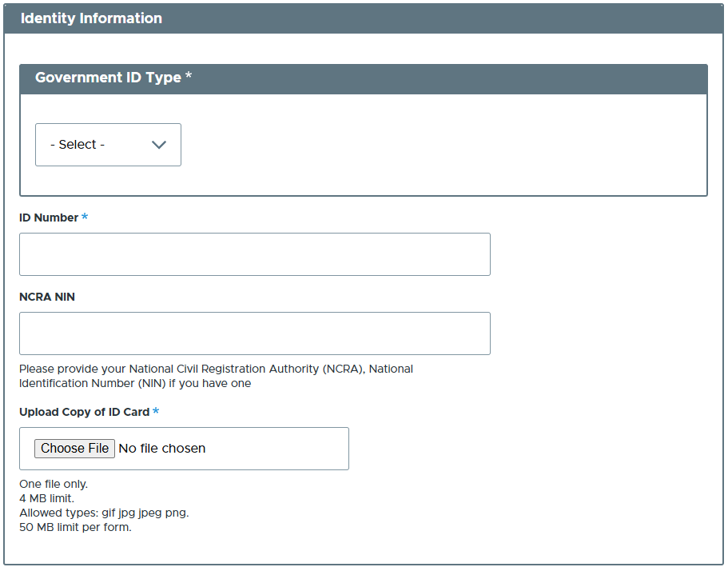Click the Choose File button
Viewport: 728px width, 571px height.
click(x=74, y=448)
